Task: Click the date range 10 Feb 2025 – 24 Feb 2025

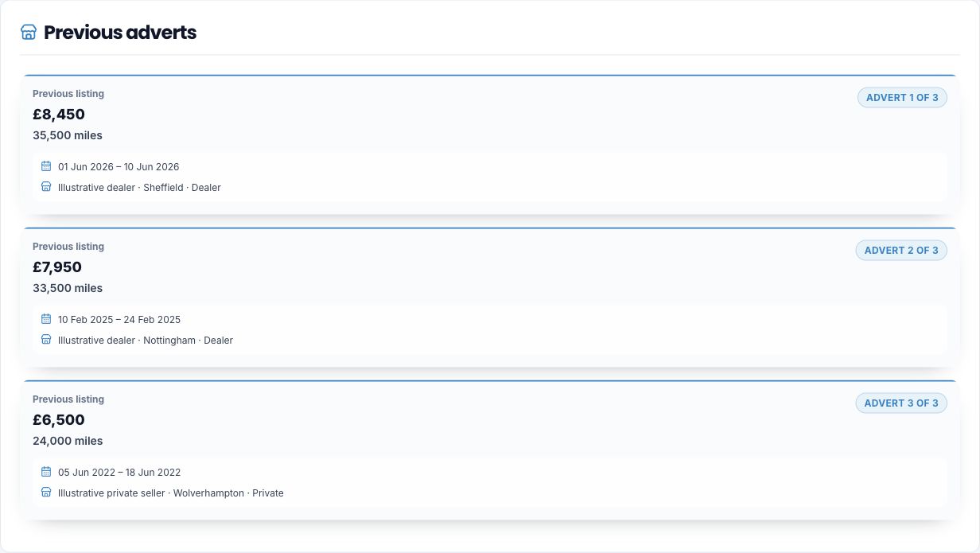Action: [119, 320]
